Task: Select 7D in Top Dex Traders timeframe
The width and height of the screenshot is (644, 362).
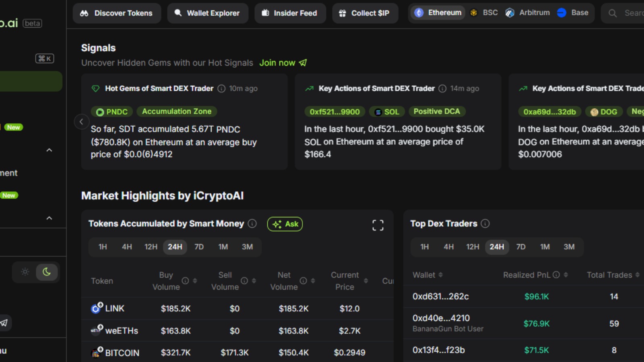Action: [x=521, y=247]
